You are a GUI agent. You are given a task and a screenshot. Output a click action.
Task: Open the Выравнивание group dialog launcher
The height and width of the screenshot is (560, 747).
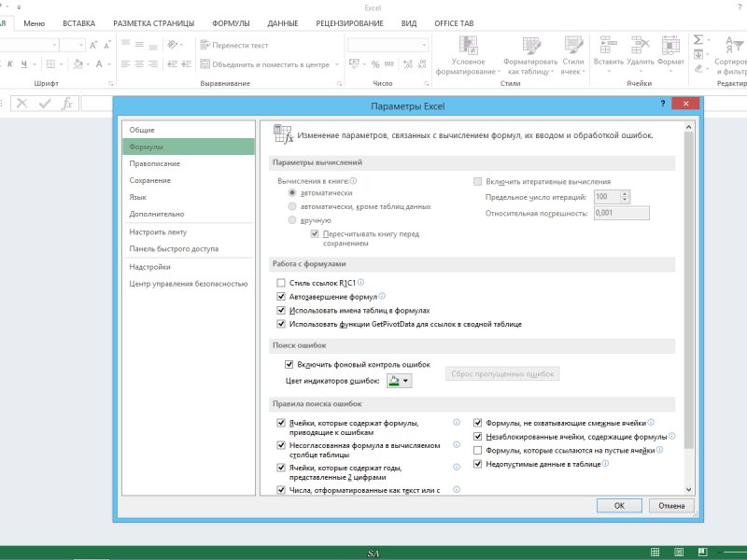[340, 83]
